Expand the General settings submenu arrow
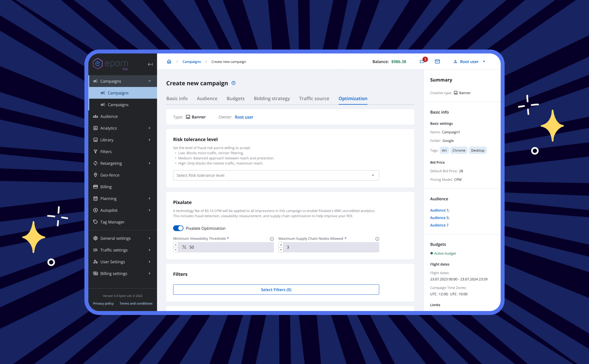589x364 pixels. pyautogui.click(x=150, y=238)
